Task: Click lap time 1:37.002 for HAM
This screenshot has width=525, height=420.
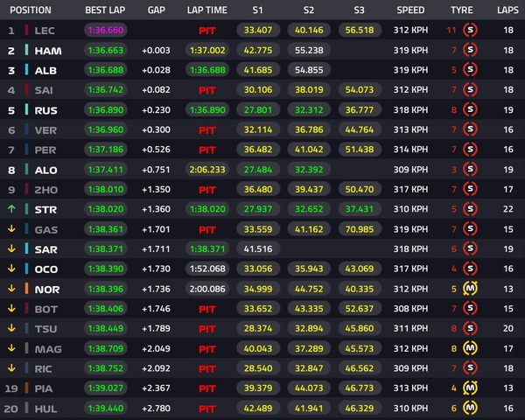Action: click(x=207, y=50)
